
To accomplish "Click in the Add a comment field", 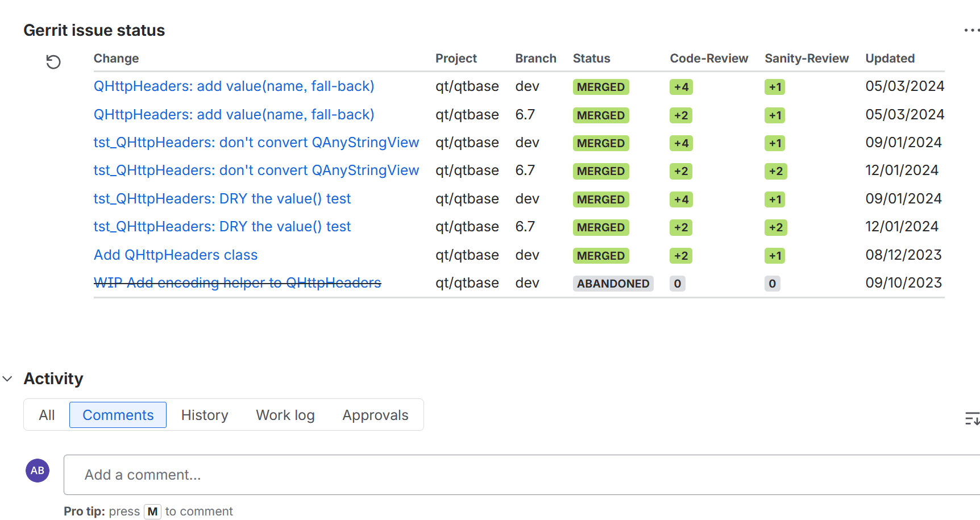I will click(512, 475).
